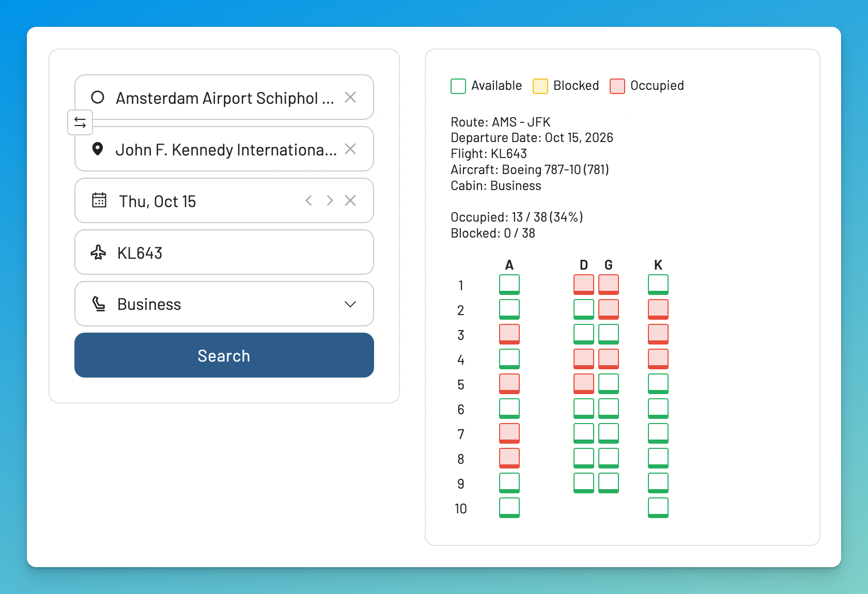Screen dimensions: 868x594
Task: Click the Thu, Oct 15 date text
Action: [x=158, y=201]
